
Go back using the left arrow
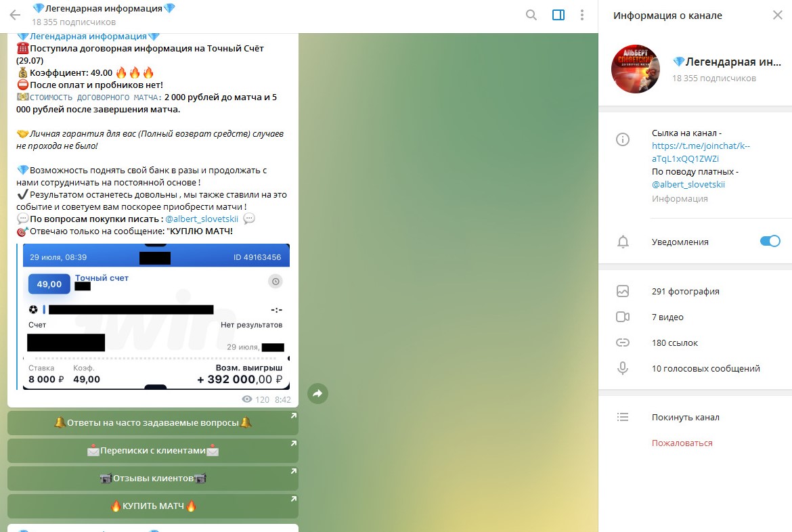click(15, 15)
